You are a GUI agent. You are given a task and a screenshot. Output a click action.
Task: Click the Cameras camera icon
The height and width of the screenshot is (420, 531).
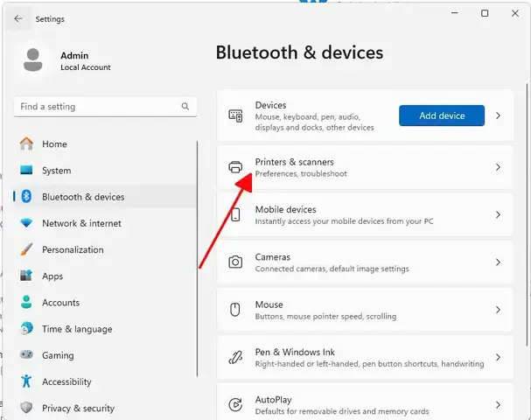[x=235, y=262]
